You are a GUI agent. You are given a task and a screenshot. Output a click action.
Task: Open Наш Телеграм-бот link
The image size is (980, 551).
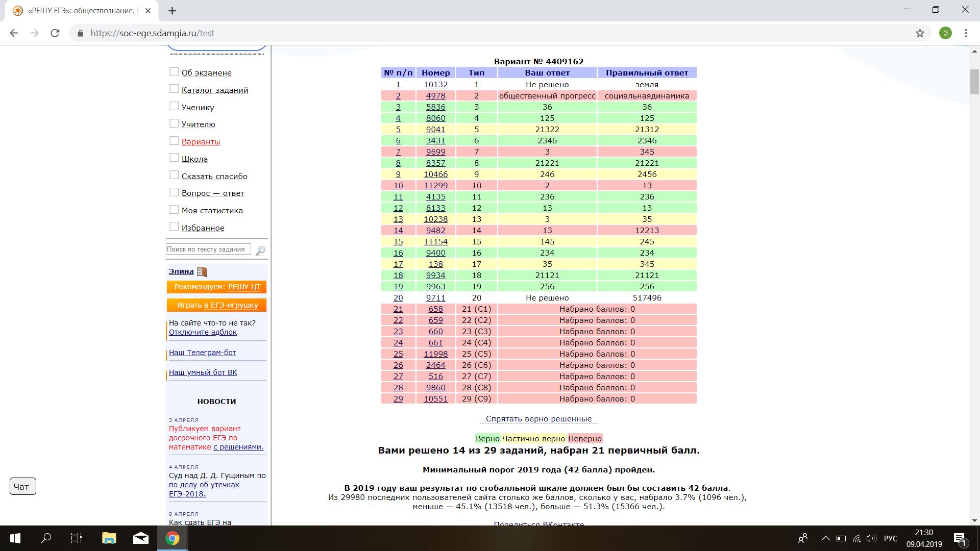pyautogui.click(x=202, y=353)
